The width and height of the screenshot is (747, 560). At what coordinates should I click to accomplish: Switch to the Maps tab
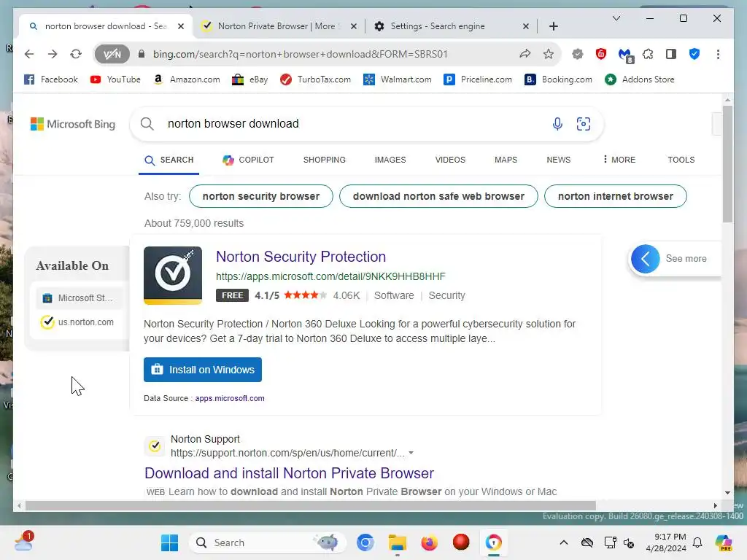(506, 160)
